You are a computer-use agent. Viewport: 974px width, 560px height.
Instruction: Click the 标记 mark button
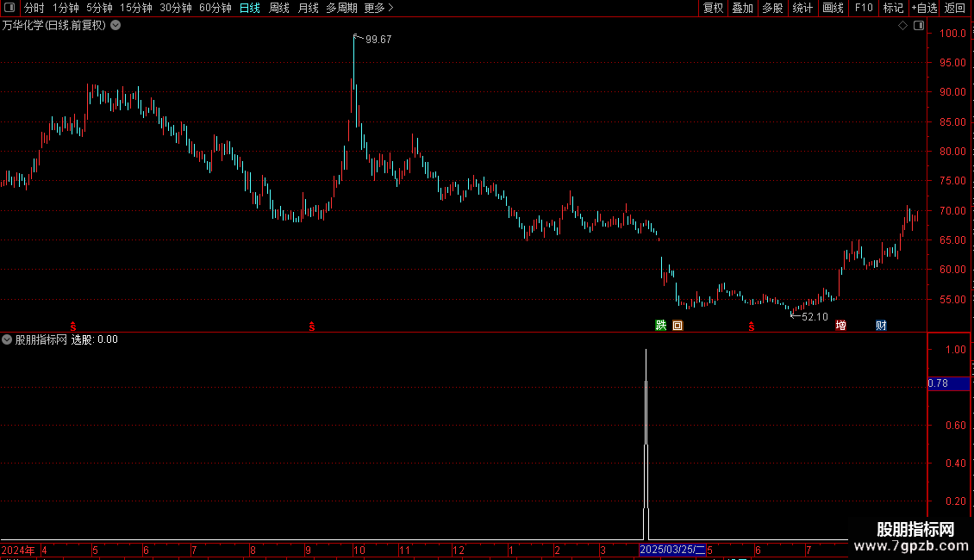893,8
